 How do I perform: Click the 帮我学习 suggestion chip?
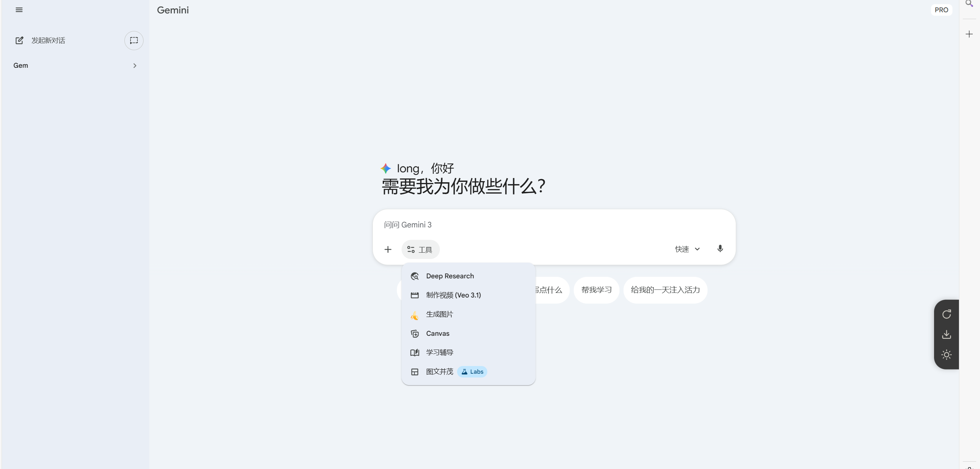pos(596,290)
